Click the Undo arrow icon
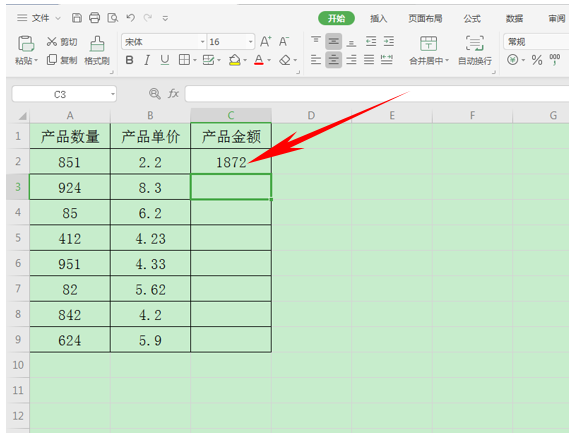 pyautogui.click(x=130, y=18)
